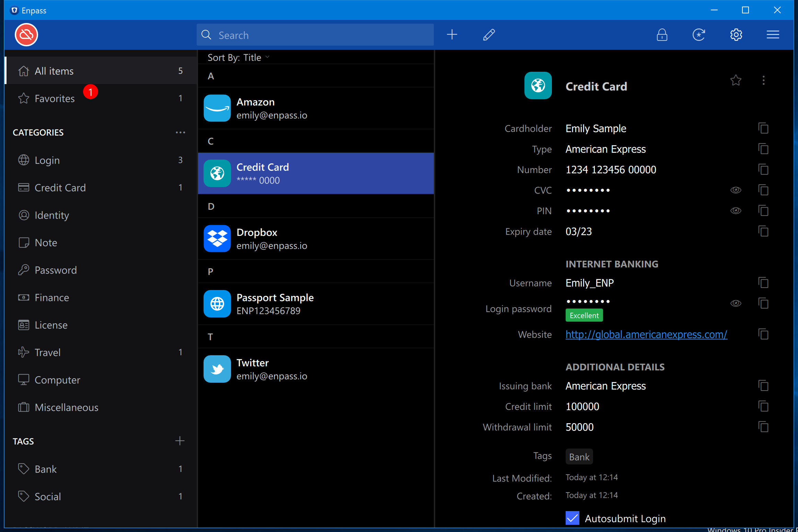This screenshot has width=798, height=532.
Task: Reveal the CVC with eye icon
Action: click(736, 190)
